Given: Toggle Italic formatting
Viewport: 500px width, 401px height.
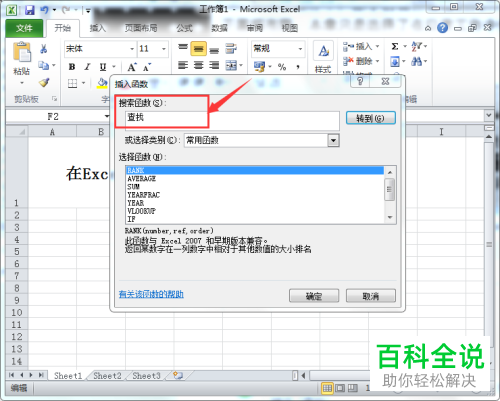Looking at the screenshot, I should (x=87, y=67).
